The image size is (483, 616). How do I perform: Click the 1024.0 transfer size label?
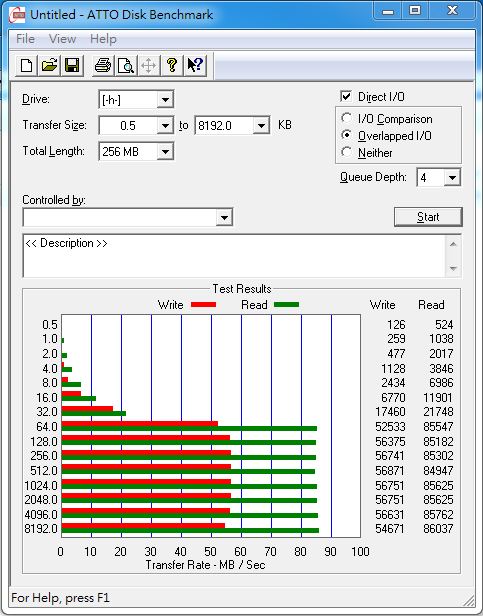(x=41, y=486)
